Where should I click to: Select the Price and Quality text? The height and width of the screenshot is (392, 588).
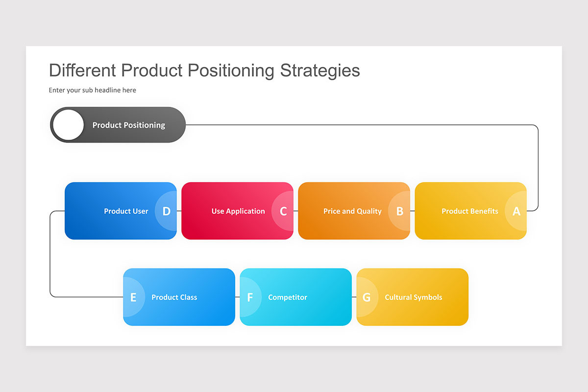click(352, 211)
